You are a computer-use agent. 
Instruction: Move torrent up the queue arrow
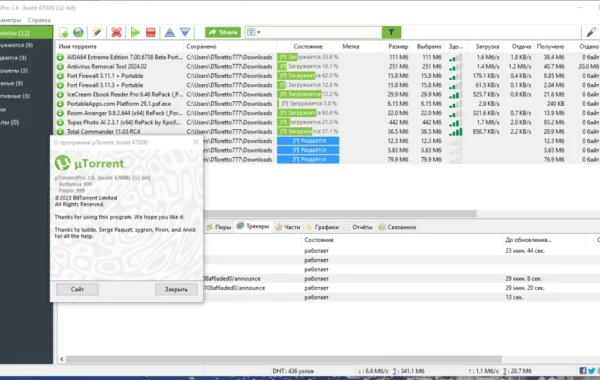coord(170,33)
